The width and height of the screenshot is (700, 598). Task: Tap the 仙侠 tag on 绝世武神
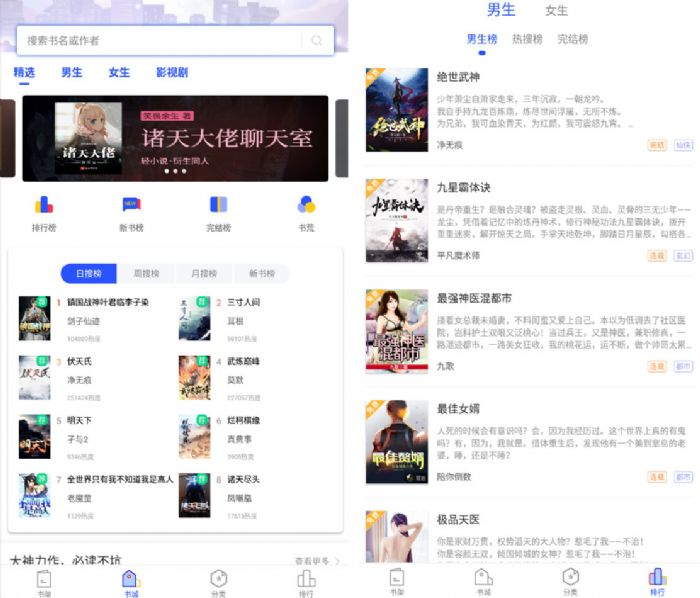pos(683,145)
